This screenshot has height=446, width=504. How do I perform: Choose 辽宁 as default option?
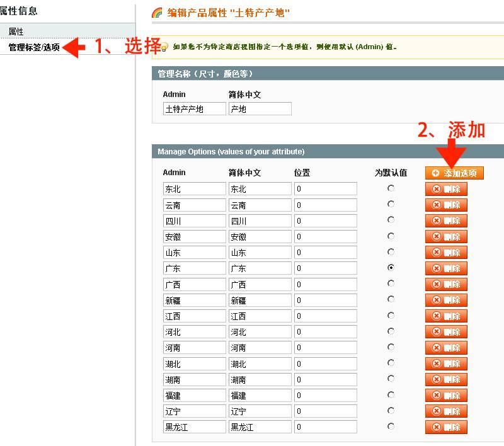(391, 411)
